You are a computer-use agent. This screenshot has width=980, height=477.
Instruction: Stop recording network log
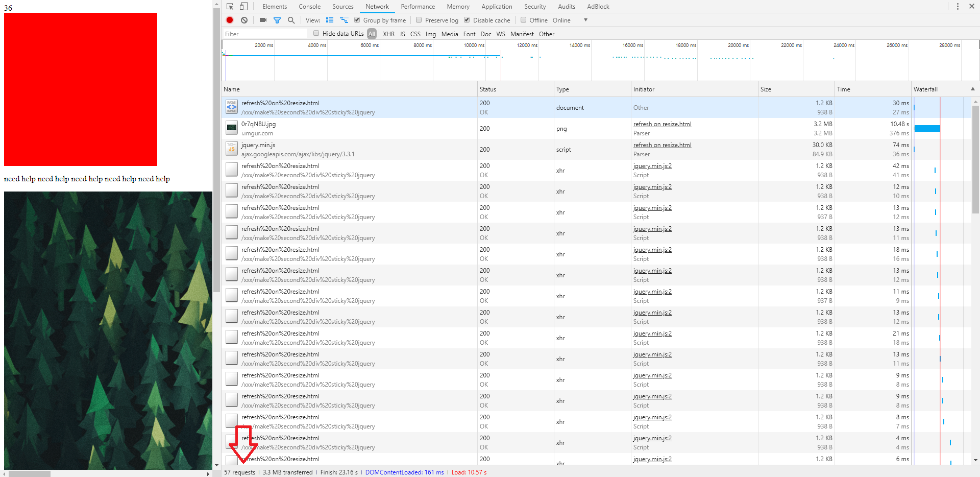coord(229,20)
